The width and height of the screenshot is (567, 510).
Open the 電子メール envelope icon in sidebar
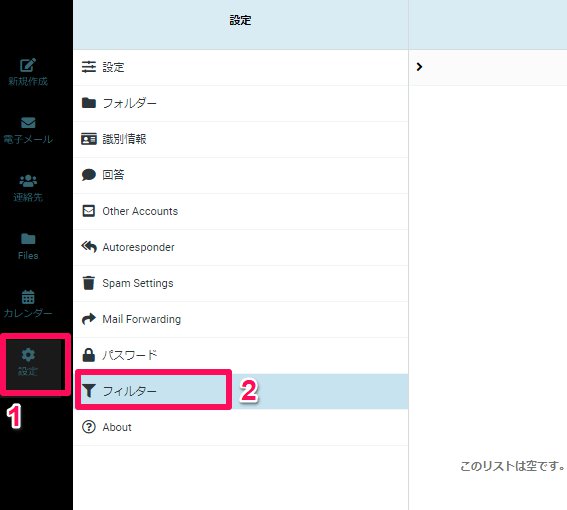[28, 123]
